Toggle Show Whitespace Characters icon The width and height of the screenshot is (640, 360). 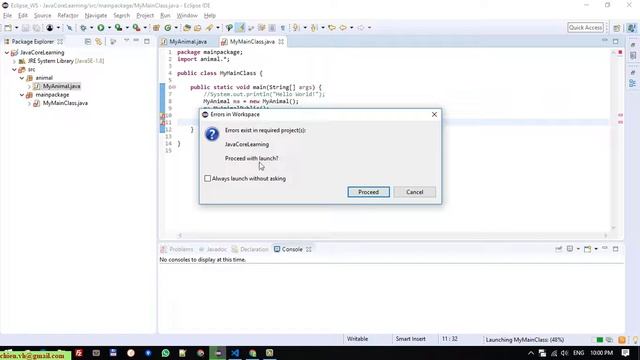282,28
